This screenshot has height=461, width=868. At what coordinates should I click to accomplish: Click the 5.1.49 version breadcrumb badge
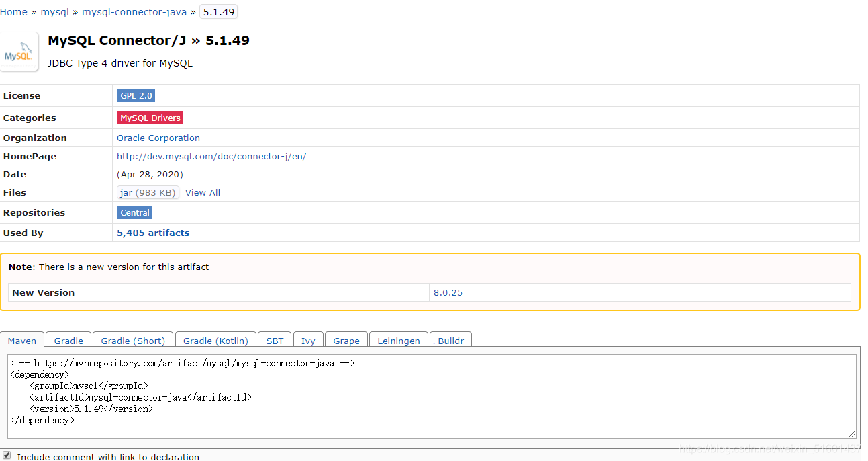click(x=218, y=12)
